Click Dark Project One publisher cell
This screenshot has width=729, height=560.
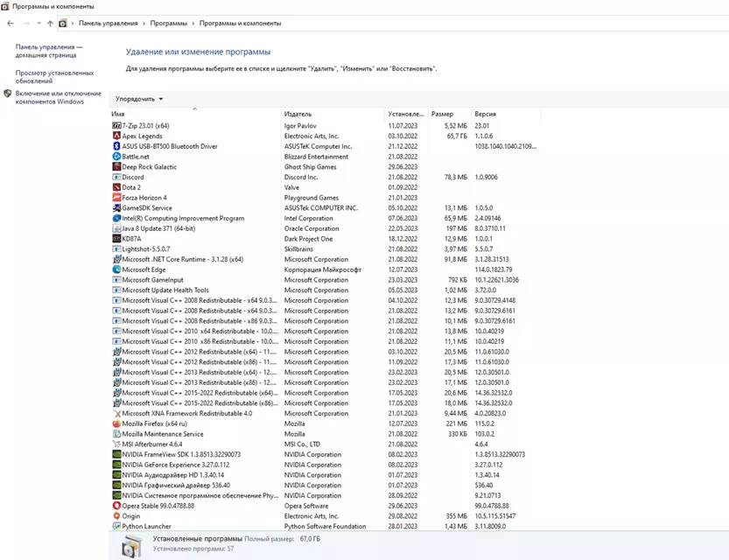(308, 238)
